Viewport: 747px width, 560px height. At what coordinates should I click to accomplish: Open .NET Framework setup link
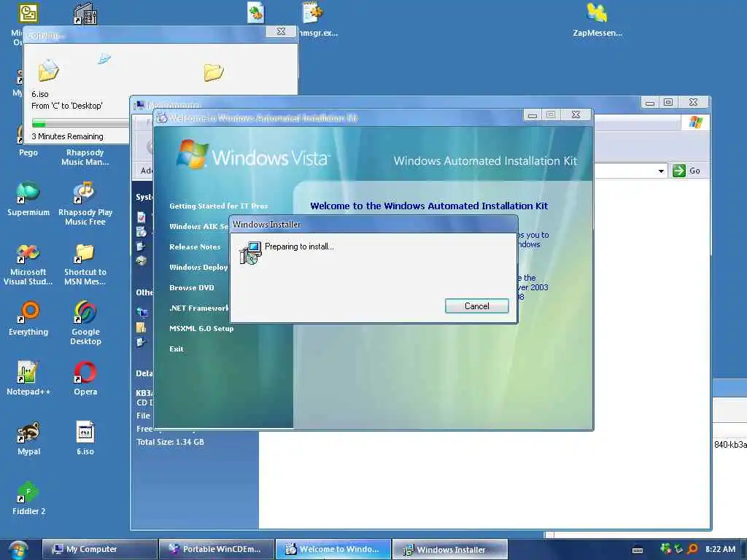pos(199,308)
